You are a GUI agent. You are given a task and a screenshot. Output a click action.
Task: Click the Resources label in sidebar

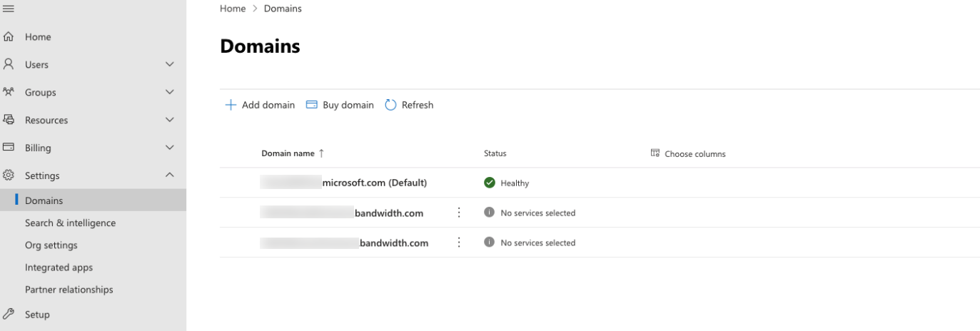[46, 120]
